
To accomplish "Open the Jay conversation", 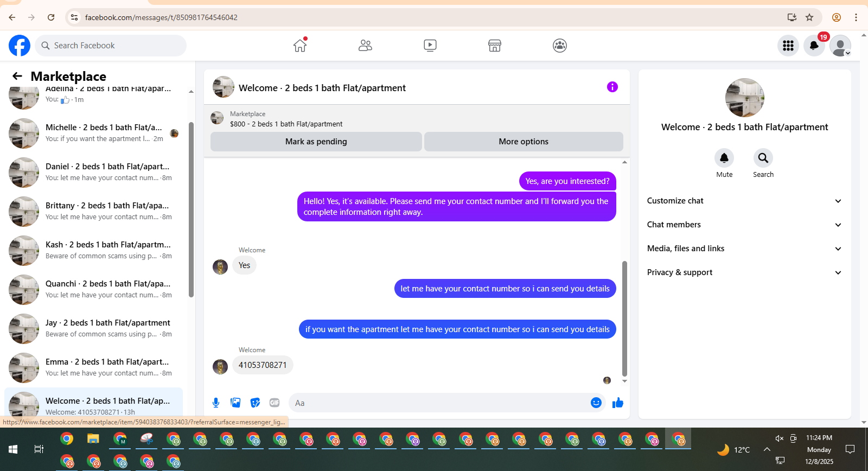I will tap(93, 329).
